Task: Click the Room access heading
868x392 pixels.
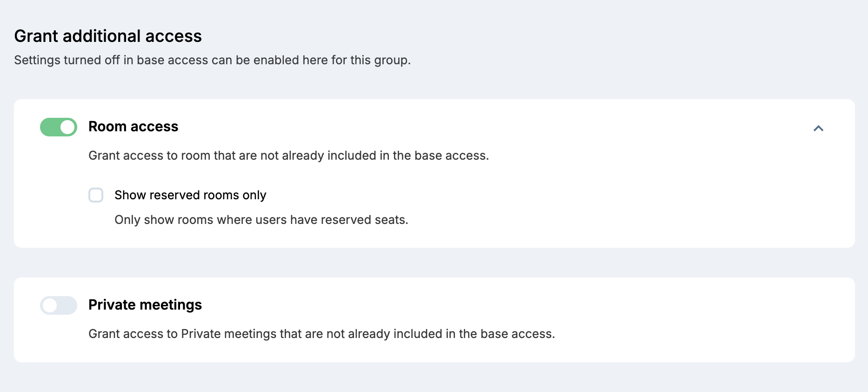Action: [x=133, y=127]
